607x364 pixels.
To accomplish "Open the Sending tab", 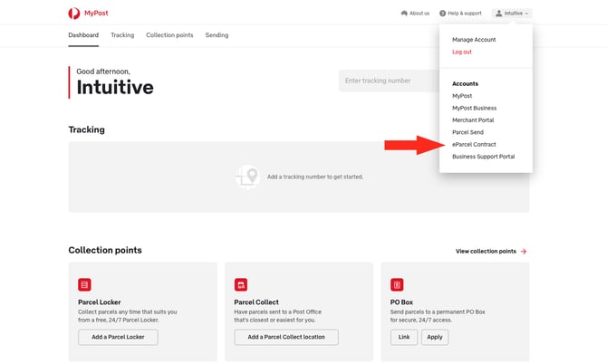I will (217, 35).
